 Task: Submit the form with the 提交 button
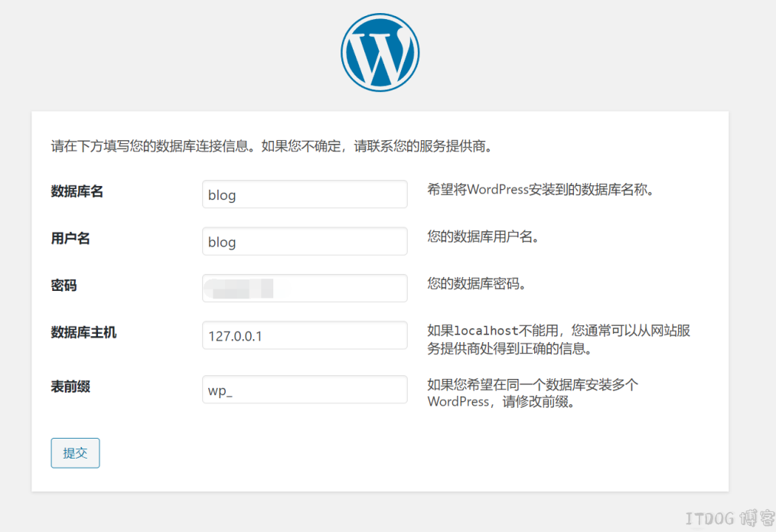coord(75,453)
